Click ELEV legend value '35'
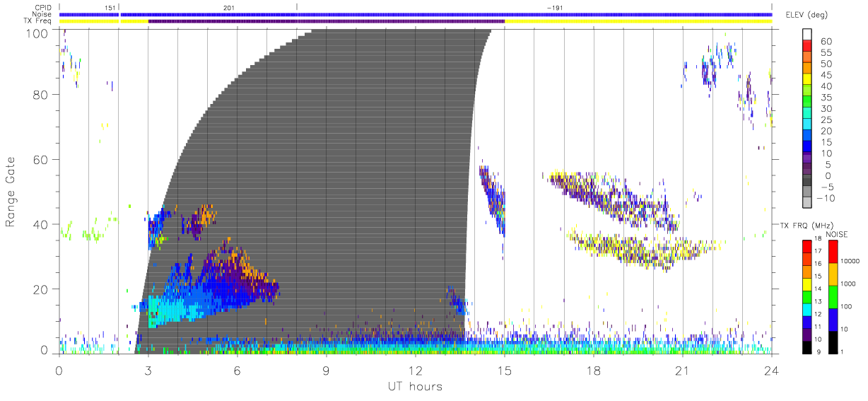The width and height of the screenshot is (868, 401). [x=827, y=97]
